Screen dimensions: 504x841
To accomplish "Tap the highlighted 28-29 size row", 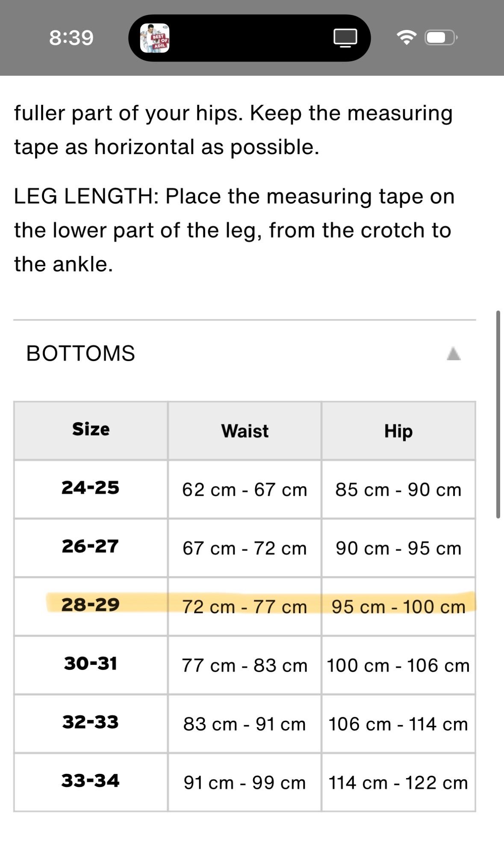I will (x=245, y=607).
